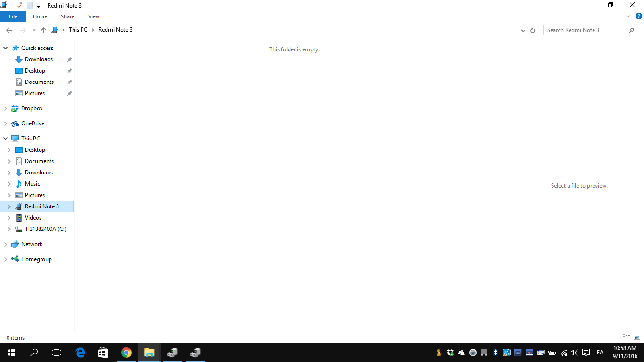
Task: Expand the Redmi Note 3 tree node
Action: click(9, 206)
